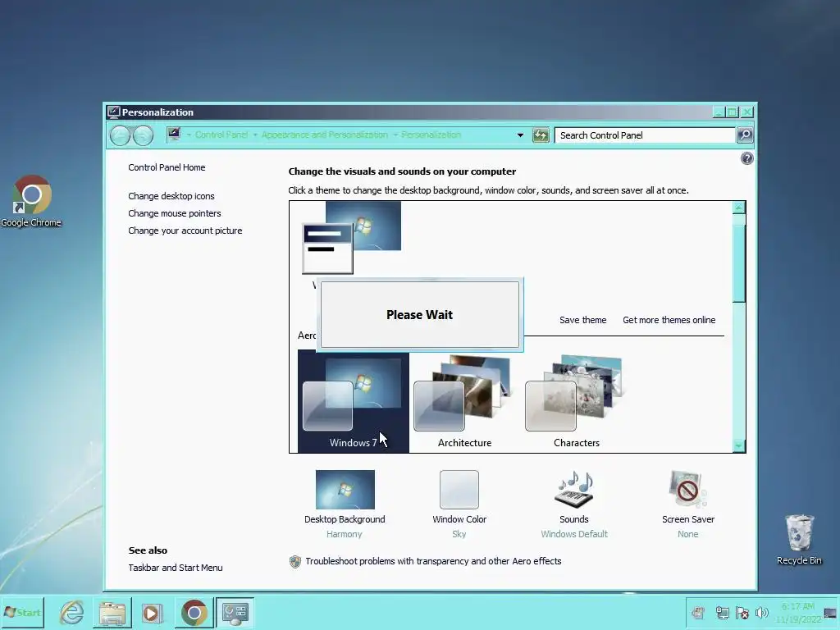Select the high contrast theme thumbnail at top
The height and width of the screenshot is (630, 840).
coord(351,237)
